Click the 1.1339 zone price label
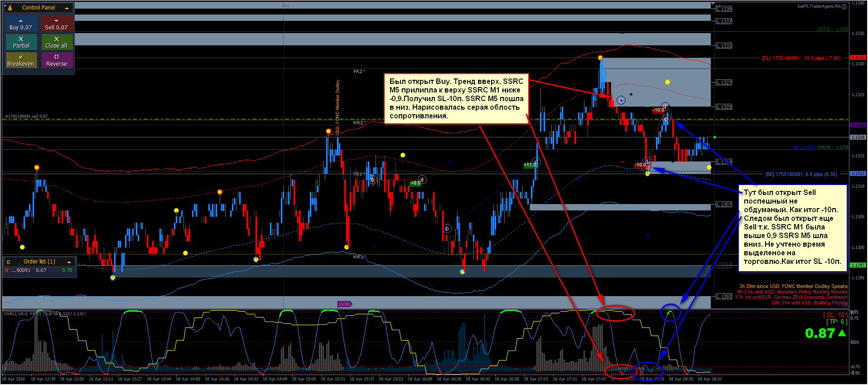 click(724, 9)
